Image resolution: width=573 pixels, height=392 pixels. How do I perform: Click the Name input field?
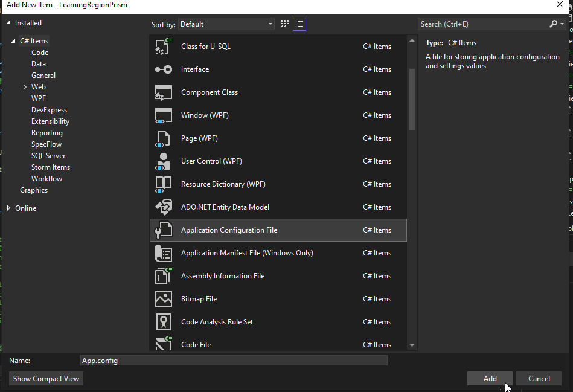click(x=234, y=361)
